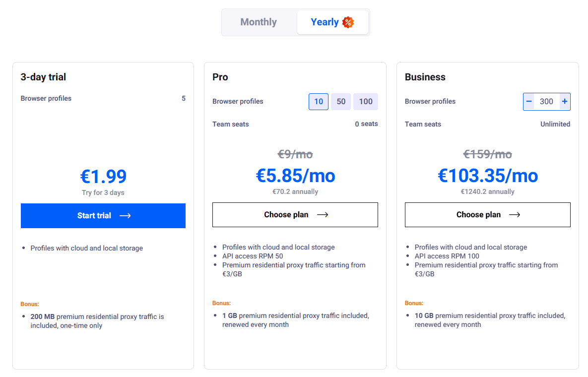
Task: Click the arrow icon in Pro's Choose plan
Action: pos(322,214)
